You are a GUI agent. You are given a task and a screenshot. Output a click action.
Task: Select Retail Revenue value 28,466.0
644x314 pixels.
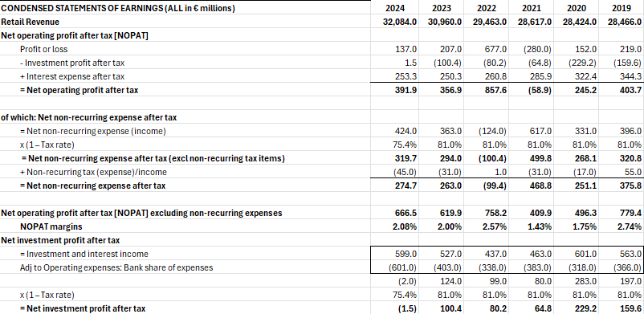pyautogui.click(x=625, y=22)
